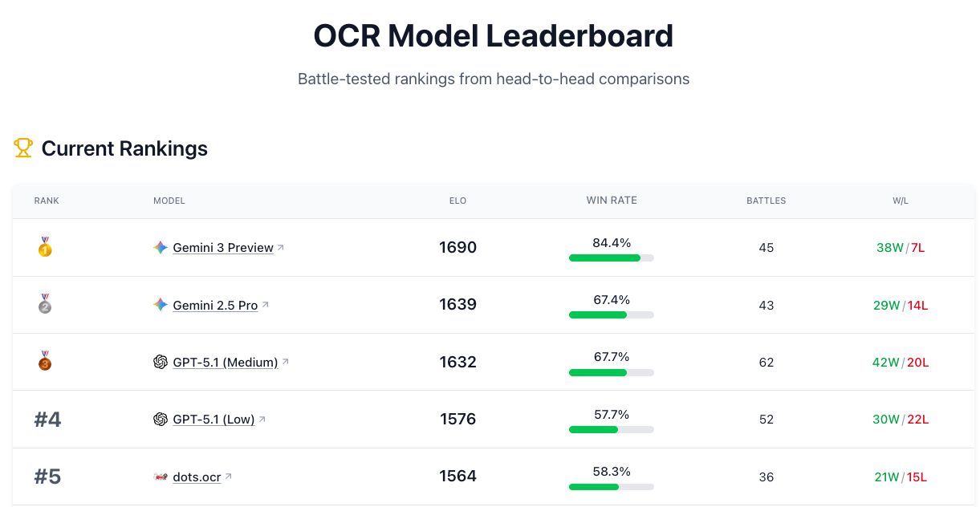This screenshot has height=507, width=980.
Task: Click the ELO column header
Action: click(x=458, y=201)
